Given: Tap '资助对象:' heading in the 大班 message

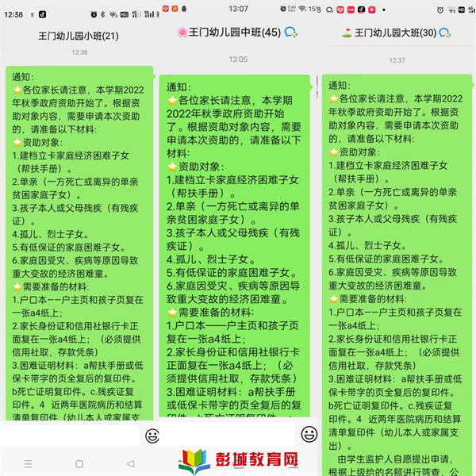Looking at the screenshot, I should click(x=359, y=152).
